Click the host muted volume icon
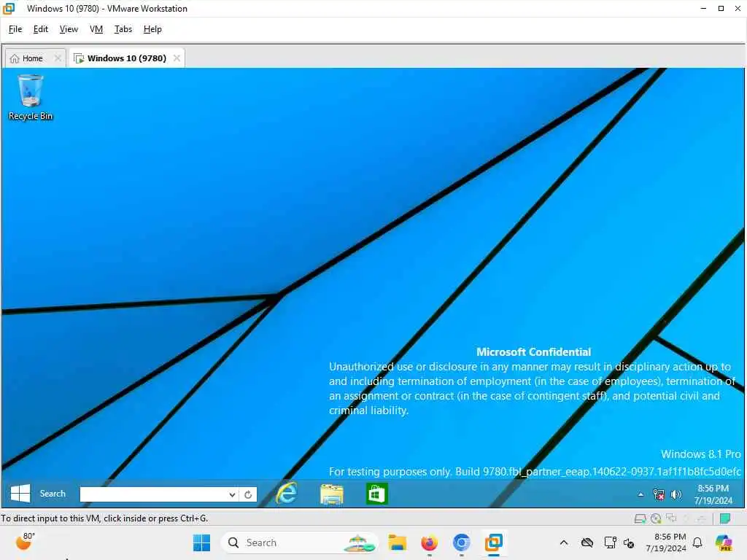 629,542
